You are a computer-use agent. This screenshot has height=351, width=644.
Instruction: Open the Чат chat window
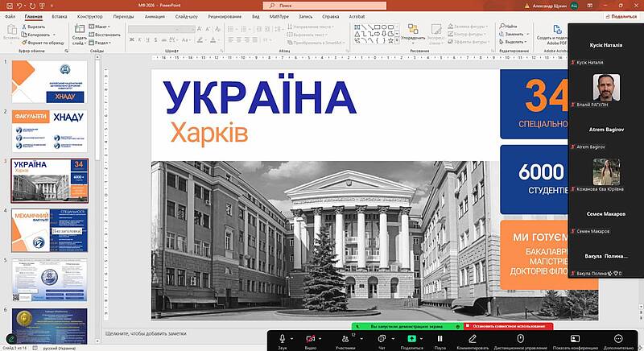382,339
